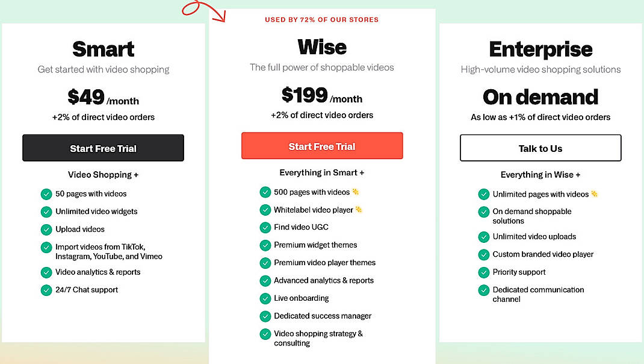Click the checkmark next to Video analytics & reports
This screenshot has width=644, height=364.
point(46,272)
